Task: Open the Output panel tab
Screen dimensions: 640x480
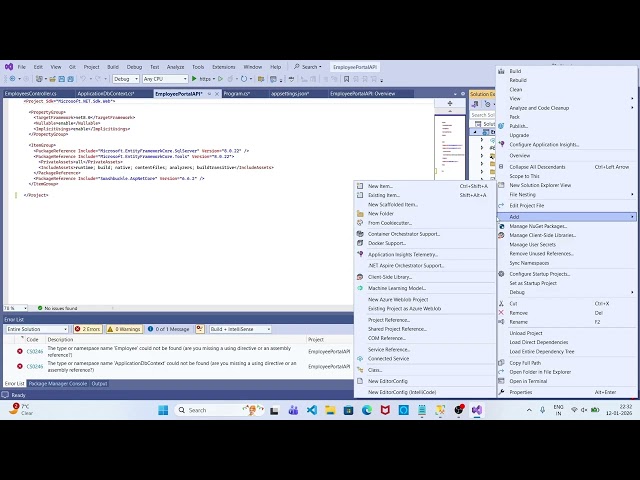Action: [99, 384]
